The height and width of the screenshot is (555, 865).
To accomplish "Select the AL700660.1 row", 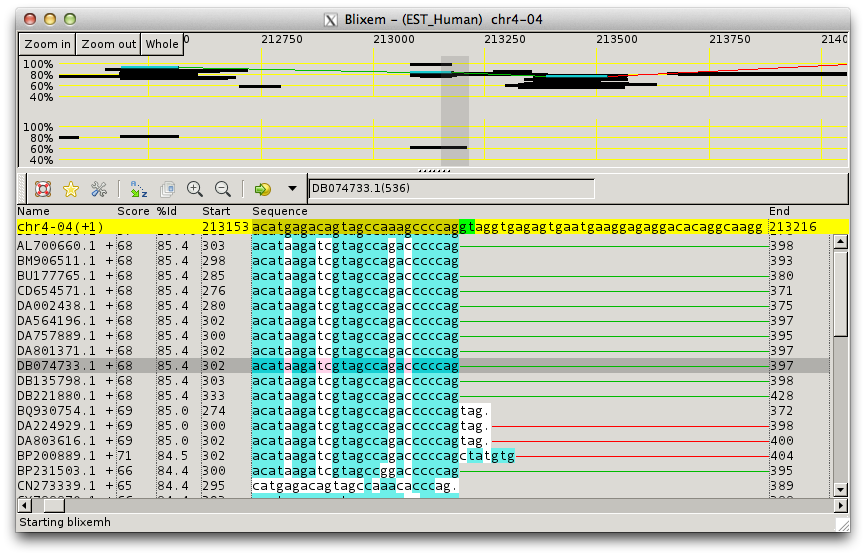I will click(423, 246).
